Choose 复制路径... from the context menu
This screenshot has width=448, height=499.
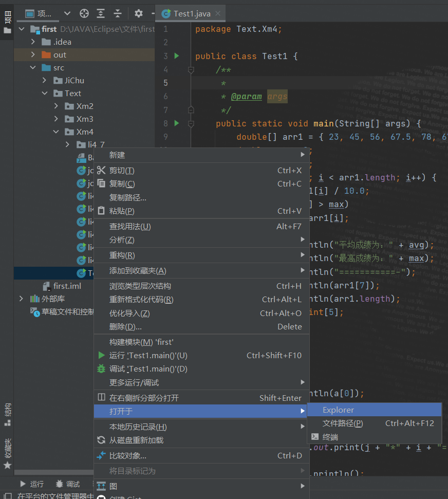(x=201, y=197)
